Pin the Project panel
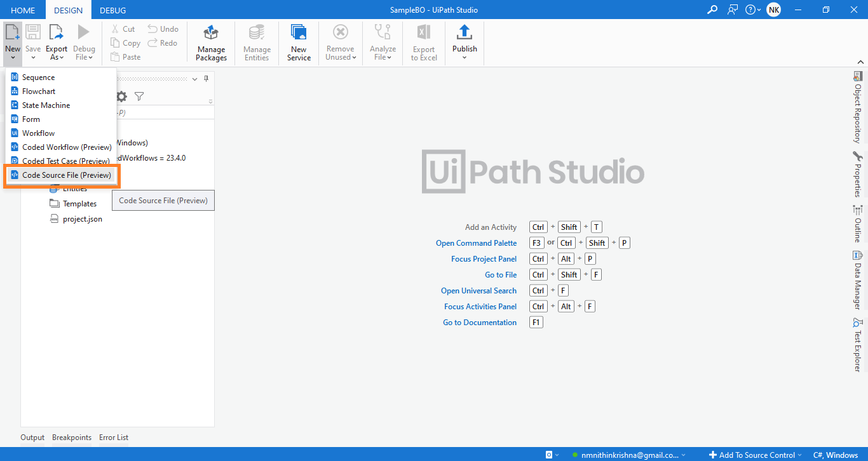Image resolution: width=868 pixels, height=461 pixels. tap(206, 79)
